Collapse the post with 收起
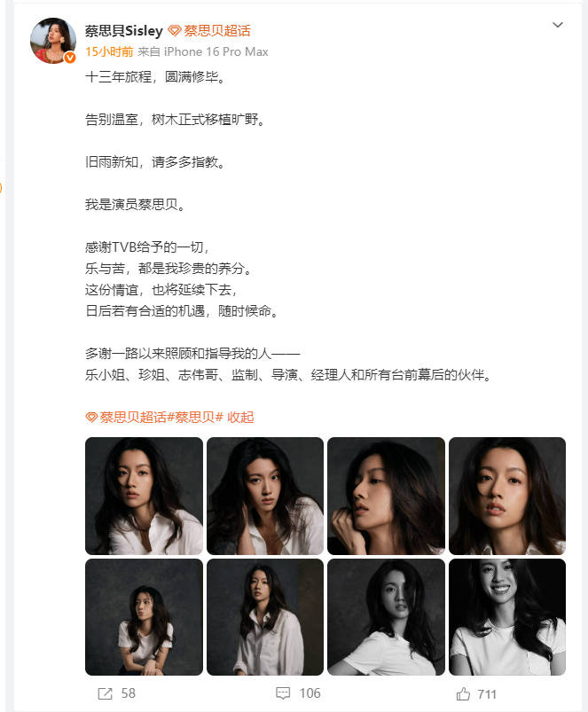 tap(240, 417)
